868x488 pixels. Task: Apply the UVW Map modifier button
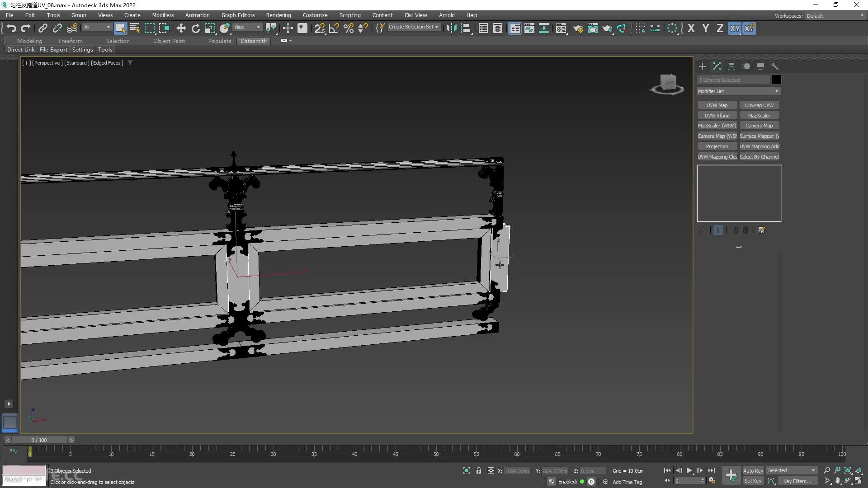coord(717,105)
